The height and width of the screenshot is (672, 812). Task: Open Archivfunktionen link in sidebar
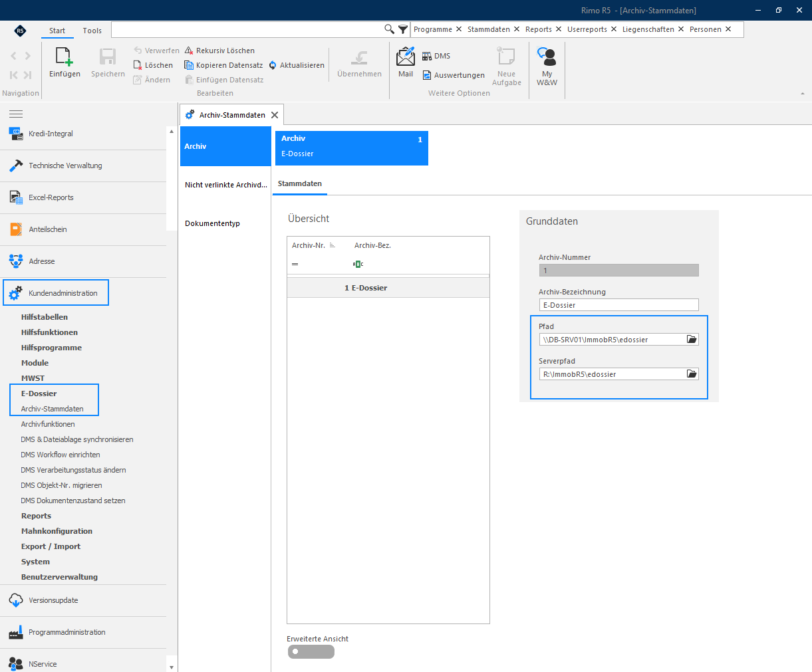[x=48, y=424]
